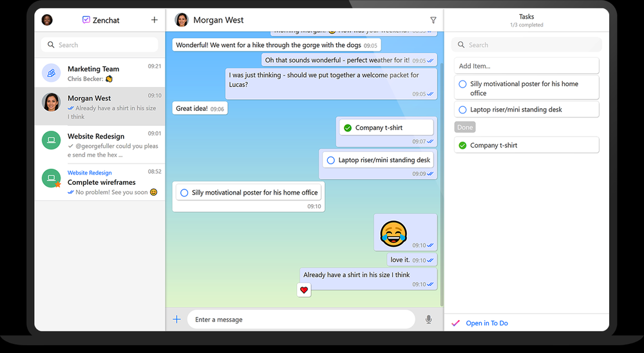Click the blue Website Redesign link label
Screen dimensions: 644x353
[90, 173]
